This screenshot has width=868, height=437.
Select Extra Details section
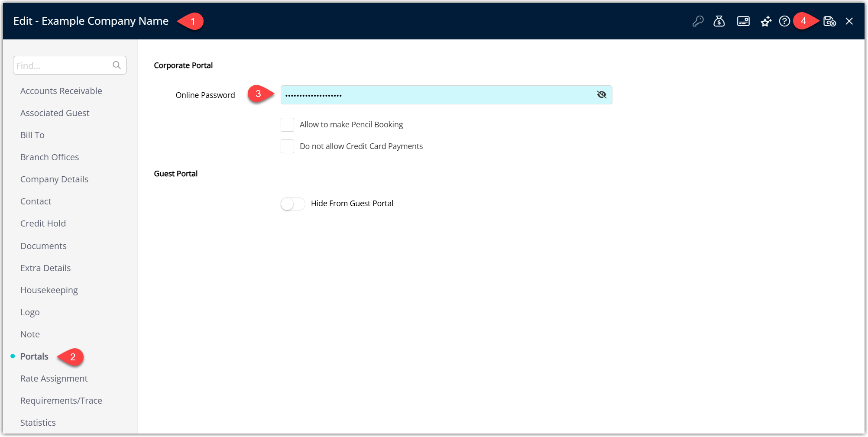click(x=45, y=268)
